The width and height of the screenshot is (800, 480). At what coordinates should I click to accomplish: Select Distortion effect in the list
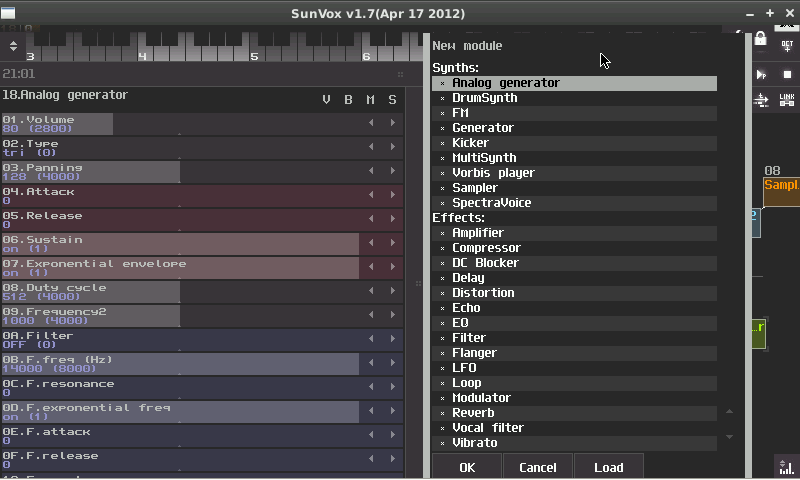click(574, 293)
